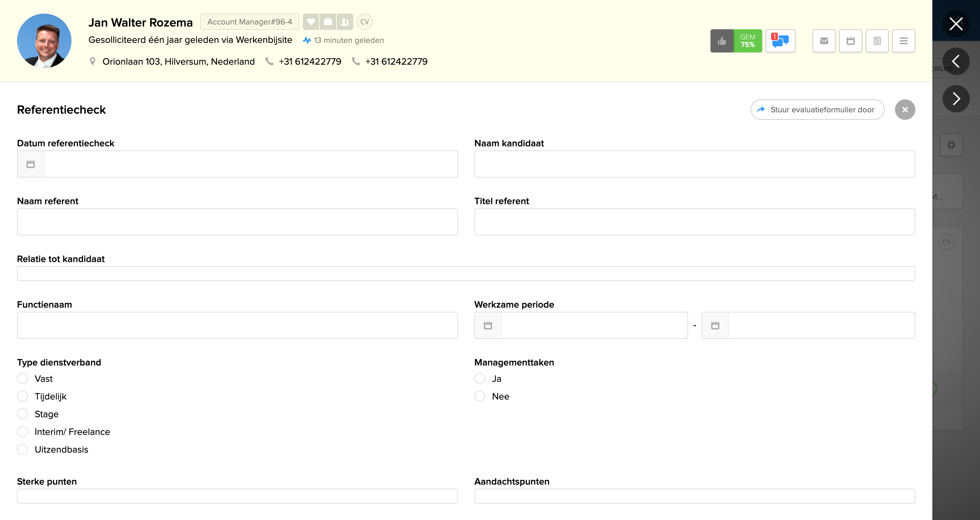Select the Vast employment type
Screen dimensions: 980x520
tap(22, 378)
